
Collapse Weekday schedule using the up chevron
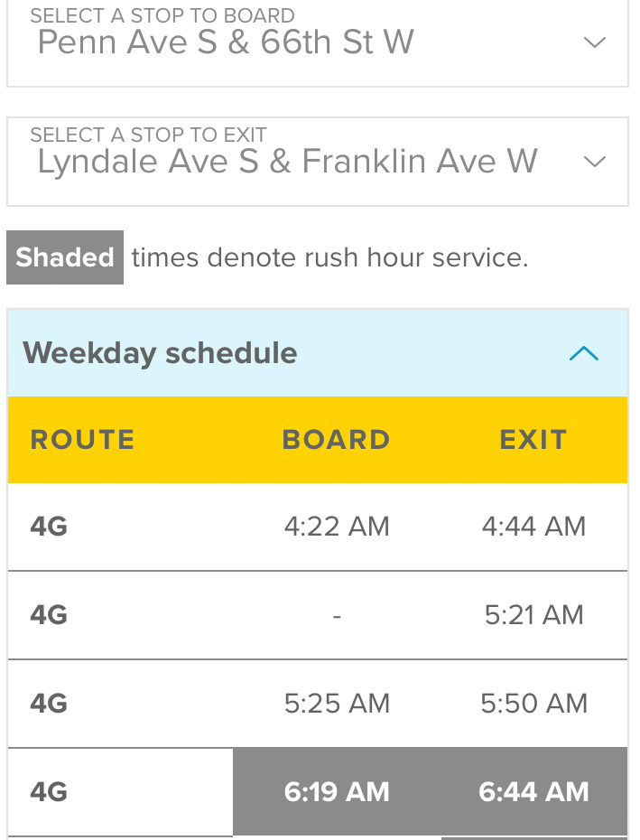(x=584, y=353)
